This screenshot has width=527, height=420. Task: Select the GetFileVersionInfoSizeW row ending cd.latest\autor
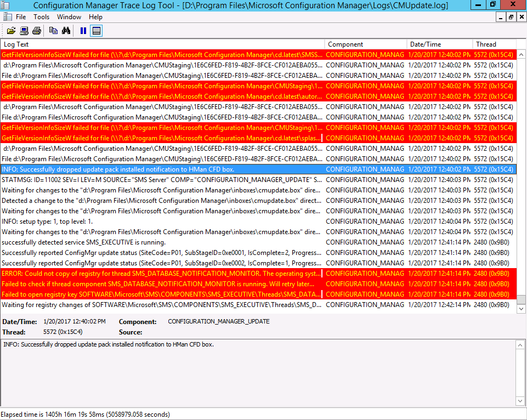click(258, 97)
